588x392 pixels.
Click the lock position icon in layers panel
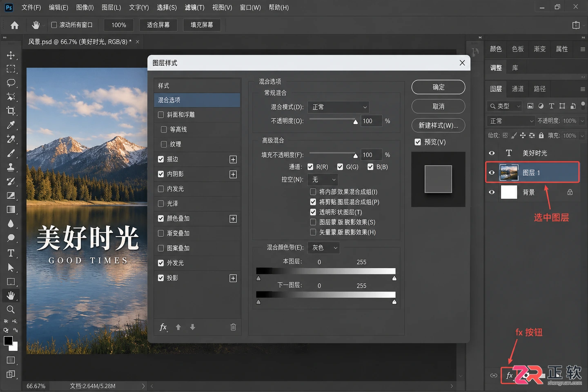click(x=523, y=135)
